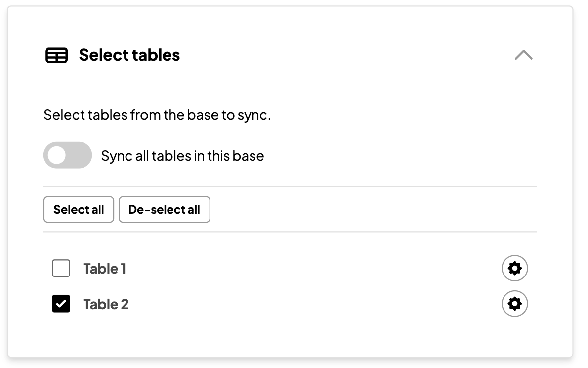Click the Select all button

(79, 209)
